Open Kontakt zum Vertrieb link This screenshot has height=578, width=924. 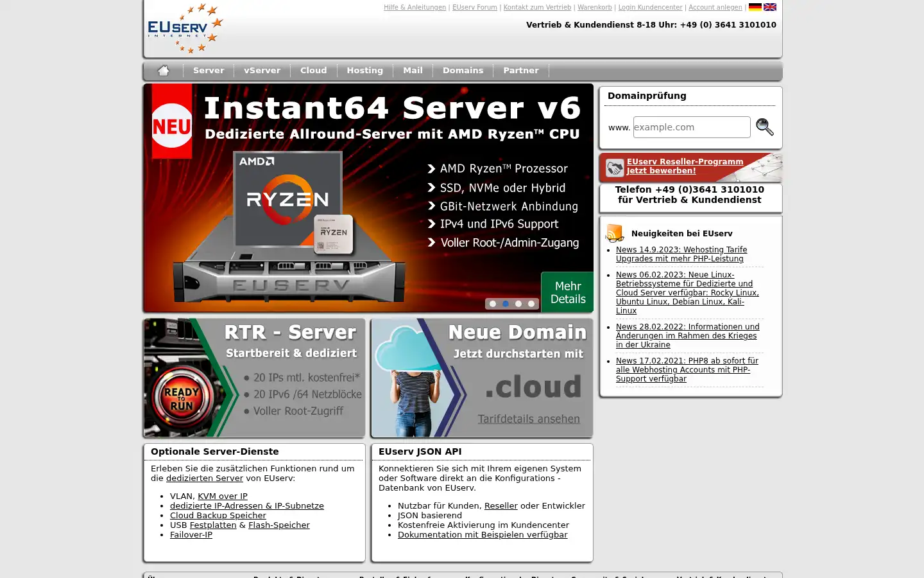[x=537, y=8]
